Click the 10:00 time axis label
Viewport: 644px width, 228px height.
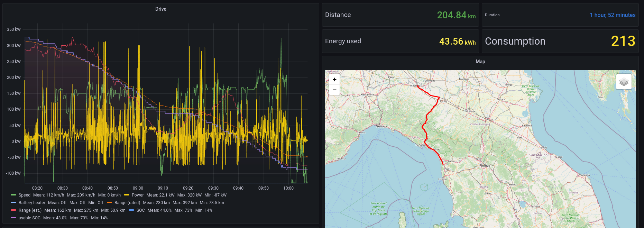(x=288, y=188)
